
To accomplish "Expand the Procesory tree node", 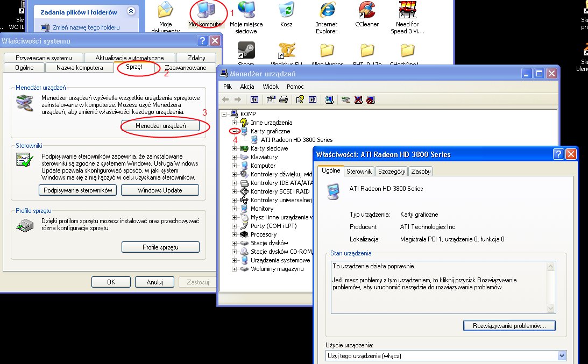I will click(x=234, y=234).
